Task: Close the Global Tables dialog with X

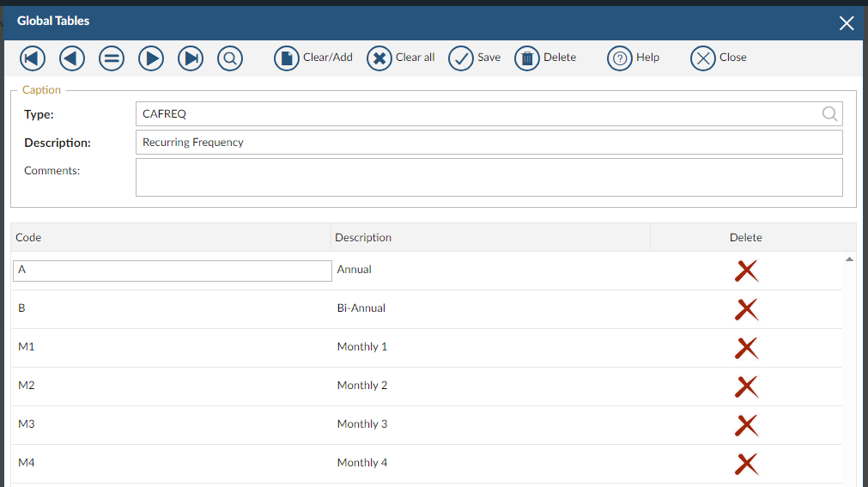Action: click(x=847, y=23)
